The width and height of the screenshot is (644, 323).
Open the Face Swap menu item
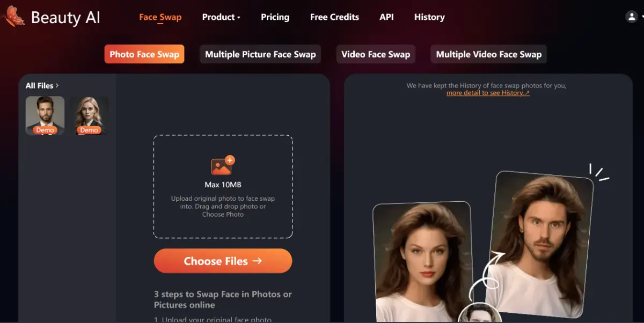pos(160,17)
